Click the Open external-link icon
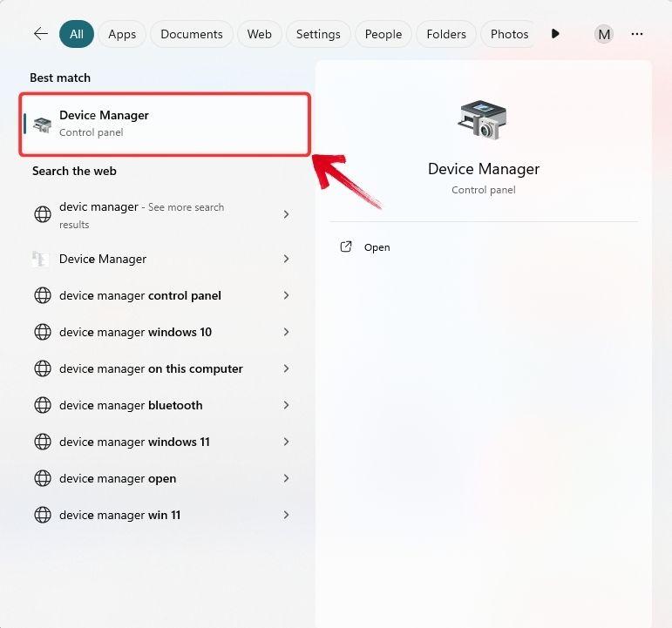This screenshot has width=672, height=628. (x=346, y=246)
